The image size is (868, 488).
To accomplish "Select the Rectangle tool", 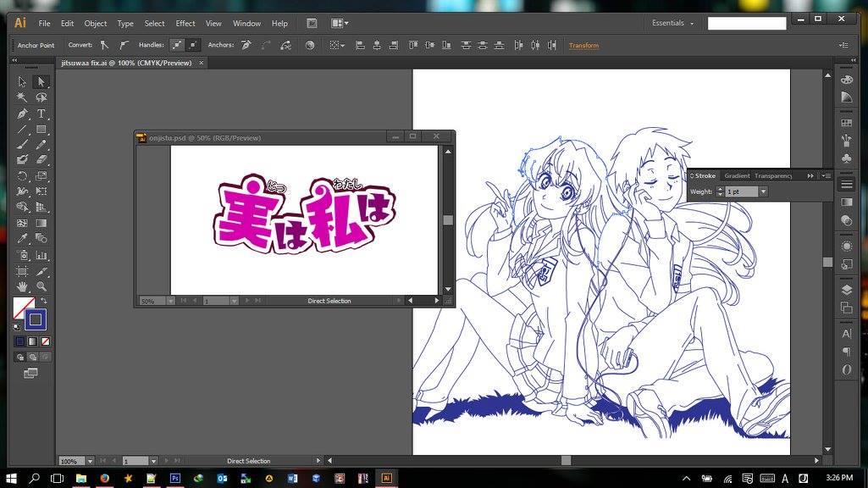I will [x=41, y=129].
